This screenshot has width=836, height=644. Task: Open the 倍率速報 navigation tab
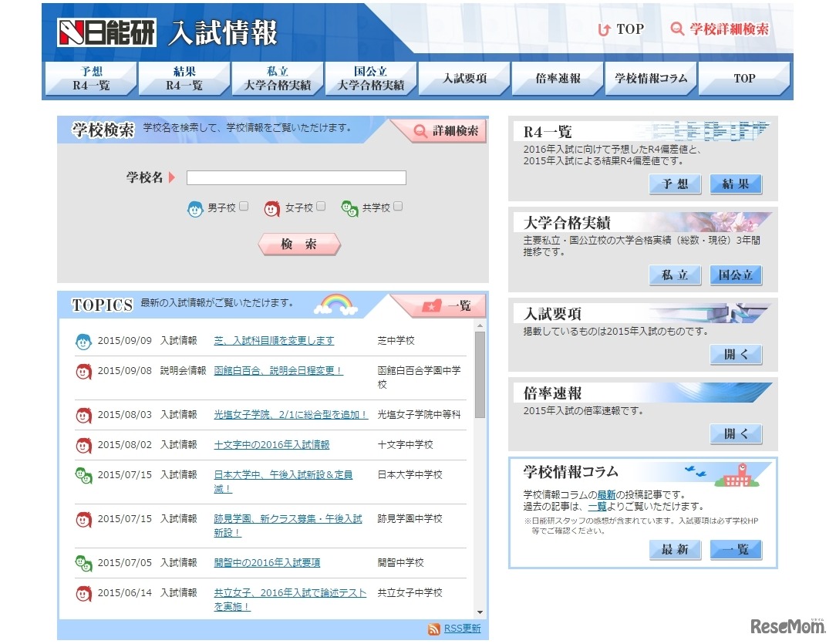(557, 78)
